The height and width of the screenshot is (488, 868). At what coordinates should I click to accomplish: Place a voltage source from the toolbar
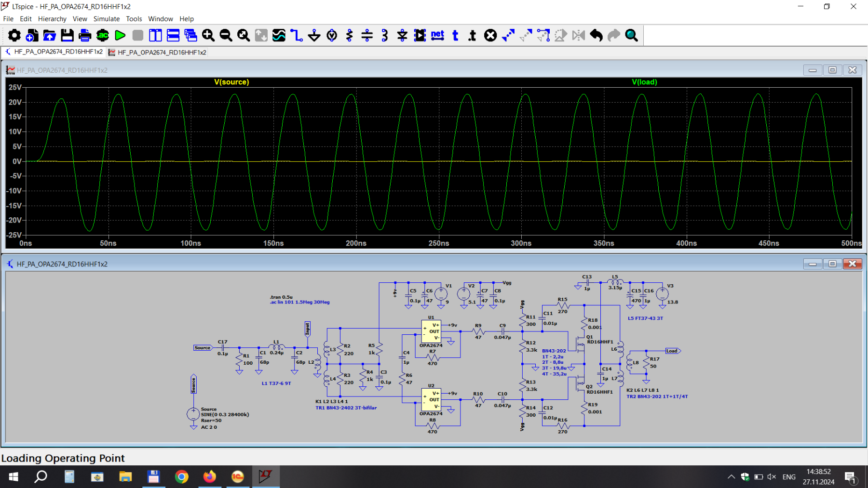pos(332,35)
